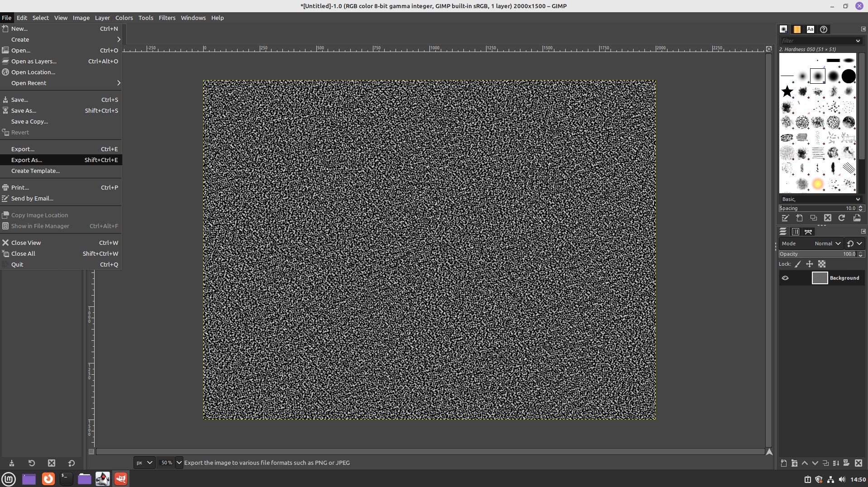Screen dimensions: 868x487
Task: Select the star-shaped brush thumbnail
Action: [787, 91]
